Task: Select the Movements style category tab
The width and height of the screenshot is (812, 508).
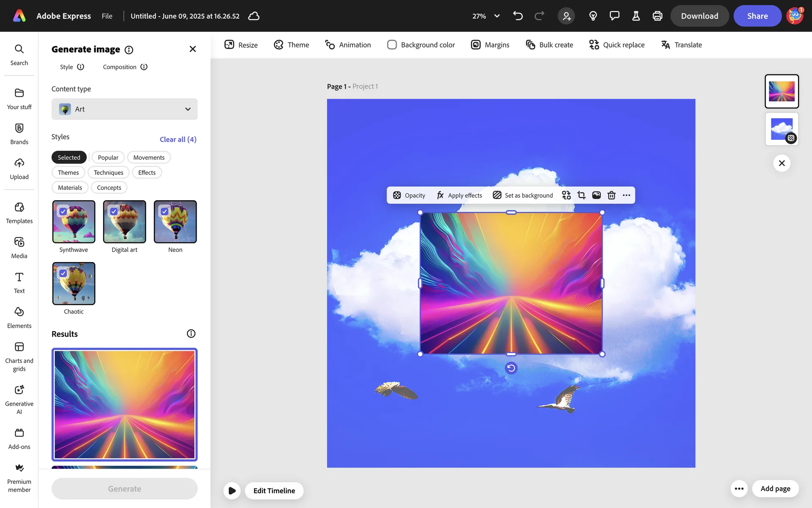Action: click(148, 157)
